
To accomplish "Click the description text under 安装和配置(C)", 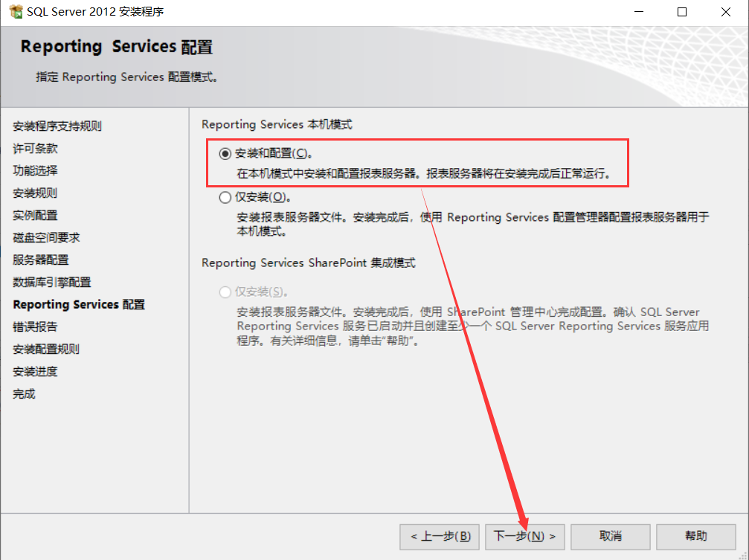I will [424, 173].
